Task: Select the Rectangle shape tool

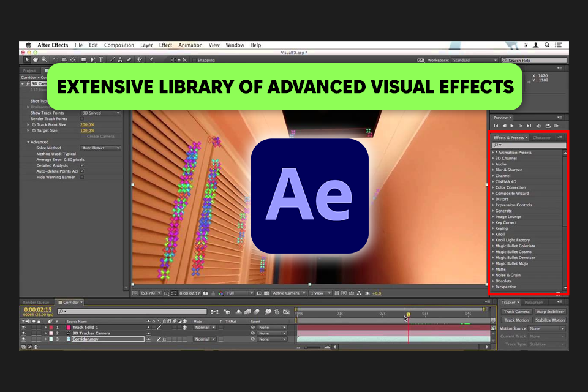Action: coord(84,60)
